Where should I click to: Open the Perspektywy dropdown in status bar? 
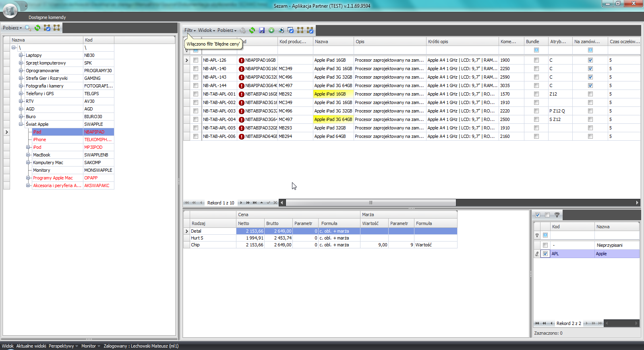pos(63,346)
